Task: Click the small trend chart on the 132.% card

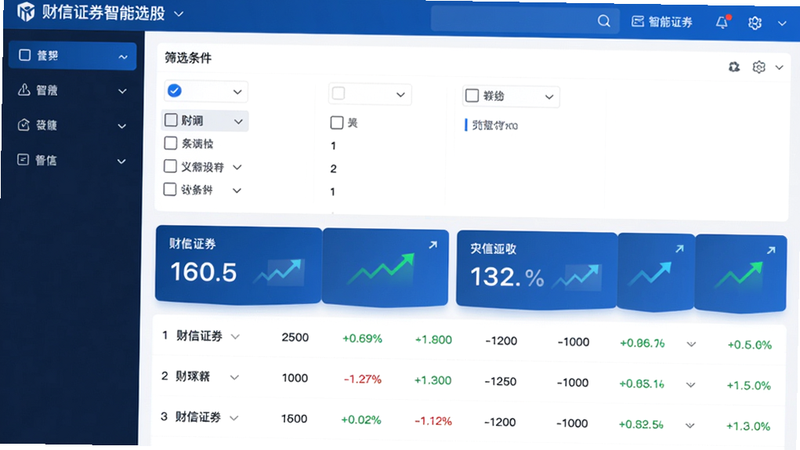Action: pos(577,277)
